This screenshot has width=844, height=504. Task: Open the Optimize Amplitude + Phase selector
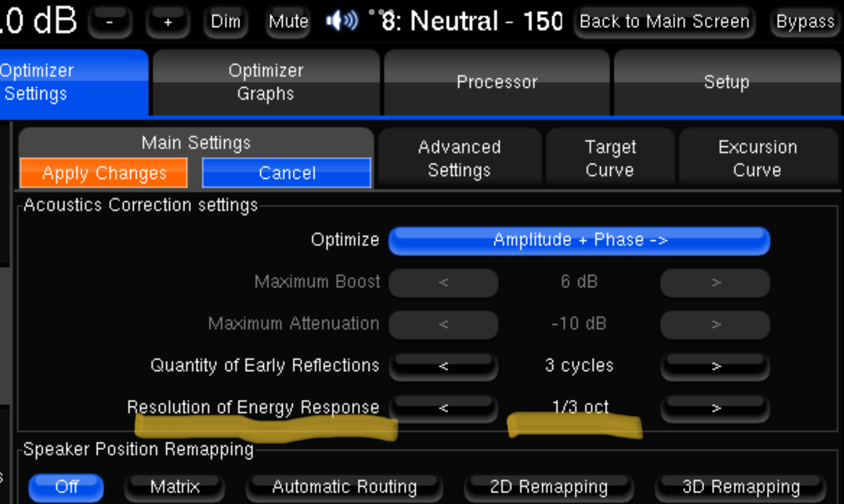pyautogui.click(x=579, y=240)
